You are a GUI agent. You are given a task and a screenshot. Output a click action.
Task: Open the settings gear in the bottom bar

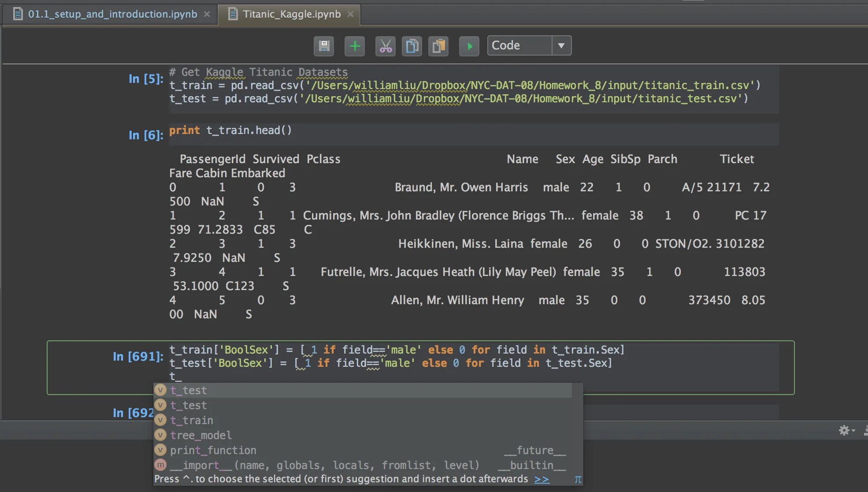click(844, 430)
